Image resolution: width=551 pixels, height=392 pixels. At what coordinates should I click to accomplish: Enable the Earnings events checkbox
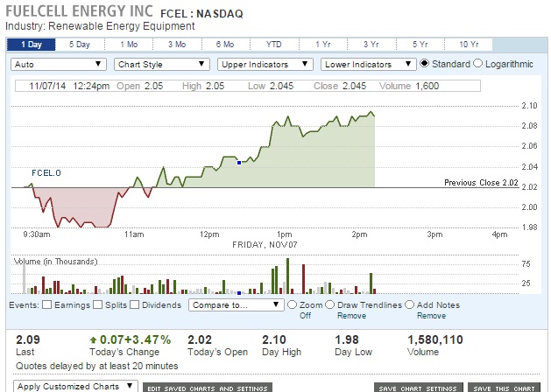pyautogui.click(x=47, y=305)
